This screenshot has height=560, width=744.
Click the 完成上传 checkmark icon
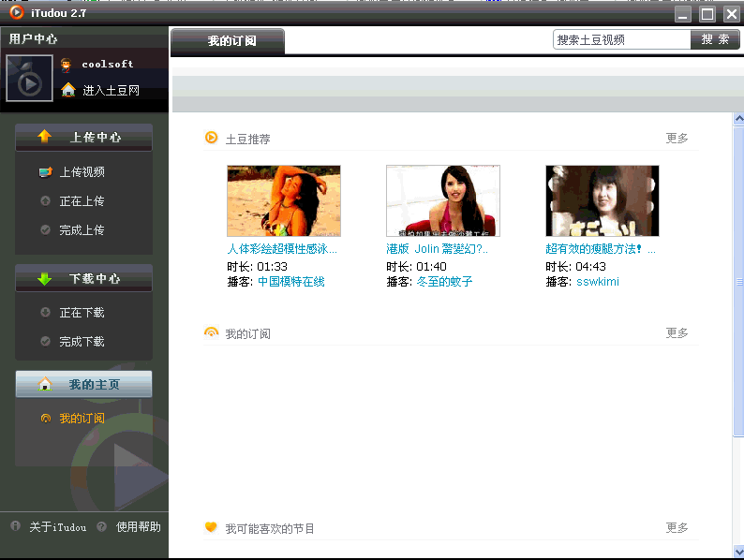(x=45, y=230)
